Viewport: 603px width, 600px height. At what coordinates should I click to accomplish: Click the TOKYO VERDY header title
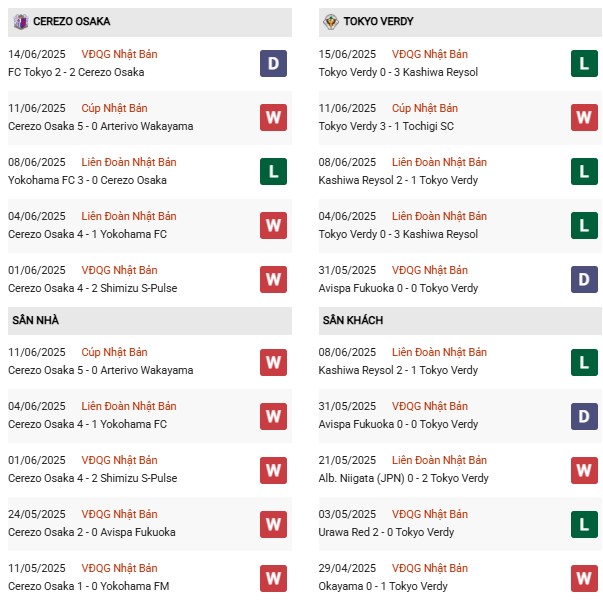[378, 22]
